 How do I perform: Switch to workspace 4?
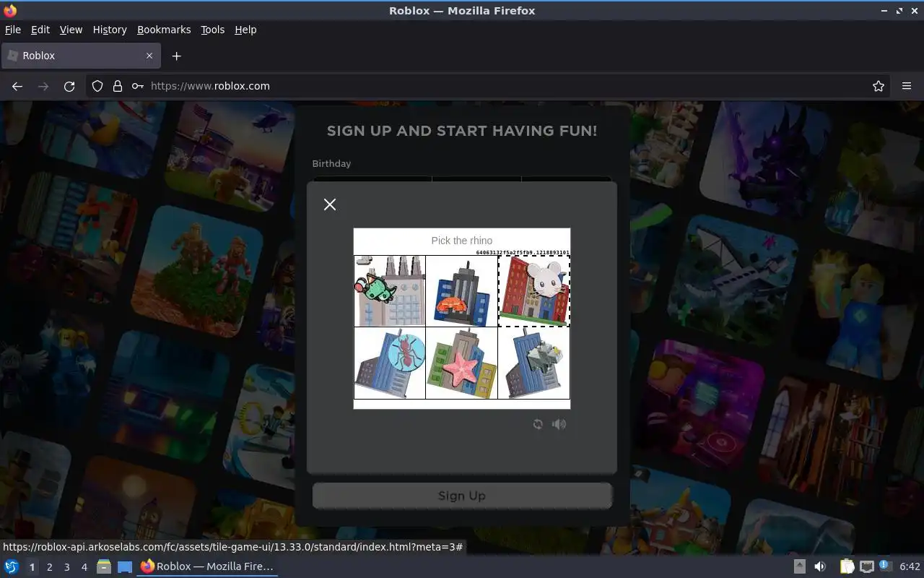click(x=84, y=567)
